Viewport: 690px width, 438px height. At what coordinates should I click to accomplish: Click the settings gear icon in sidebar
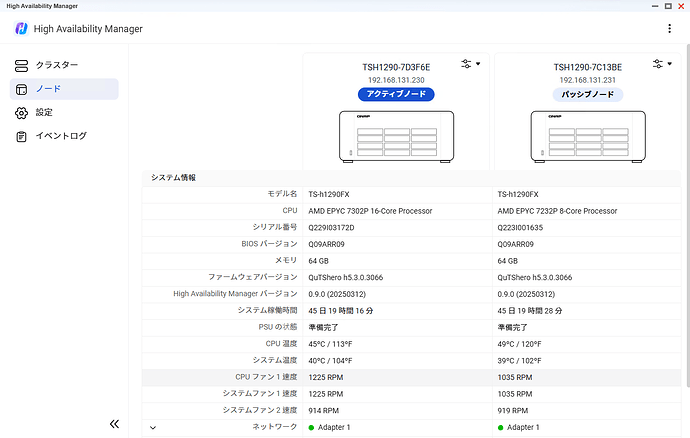click(x=22, y=112)
